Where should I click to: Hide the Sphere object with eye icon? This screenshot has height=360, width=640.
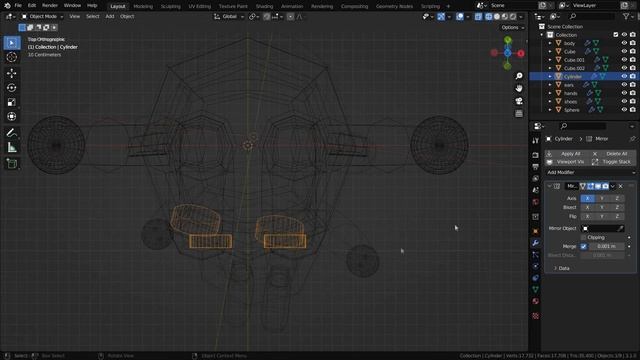point(624,110)
